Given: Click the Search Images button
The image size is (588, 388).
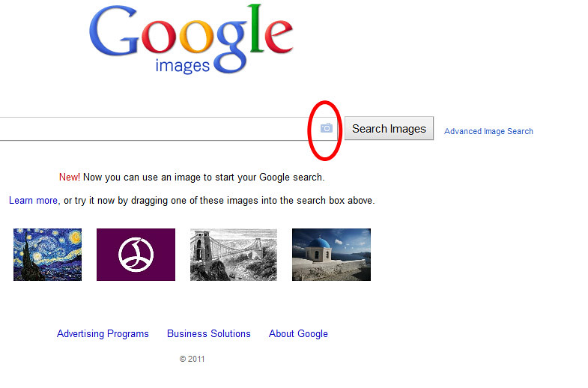Looking at the screenshot, I should (389, 128).
